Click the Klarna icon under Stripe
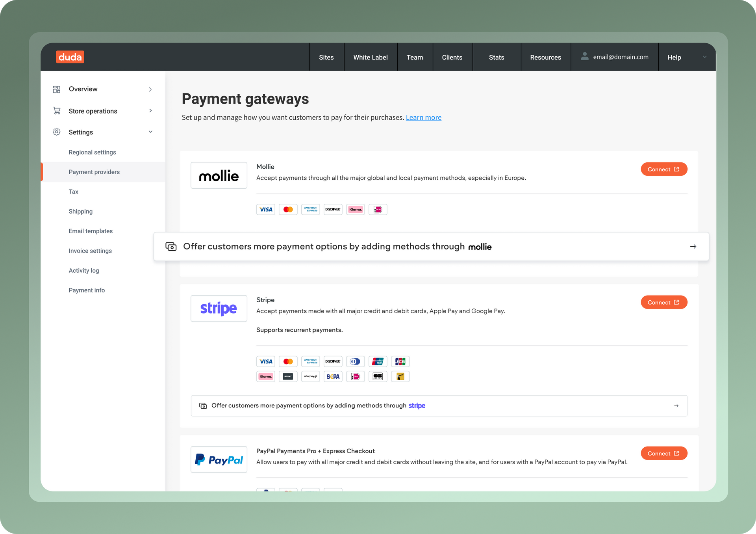Image resolution: width=756 pixels, height=534 pixels. coord(266,376)
